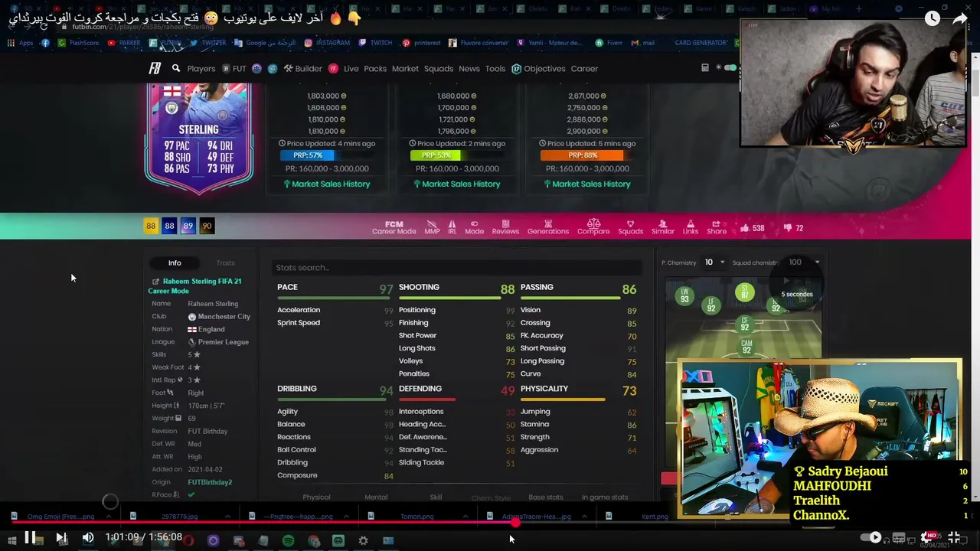Open Builder menu in FUTBIN navbar
Screen dimensions: 980x551
pyautogui.click(x=303, y=69)
